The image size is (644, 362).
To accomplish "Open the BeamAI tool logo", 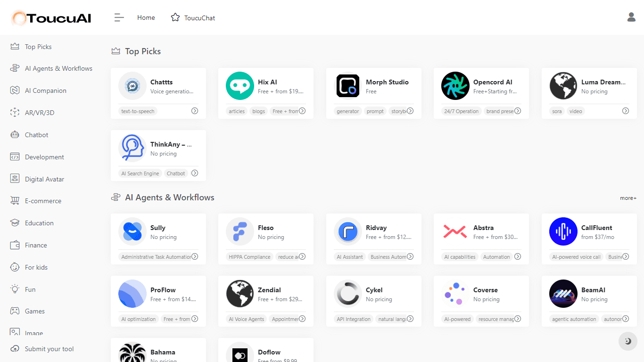I will coord(563,294).
